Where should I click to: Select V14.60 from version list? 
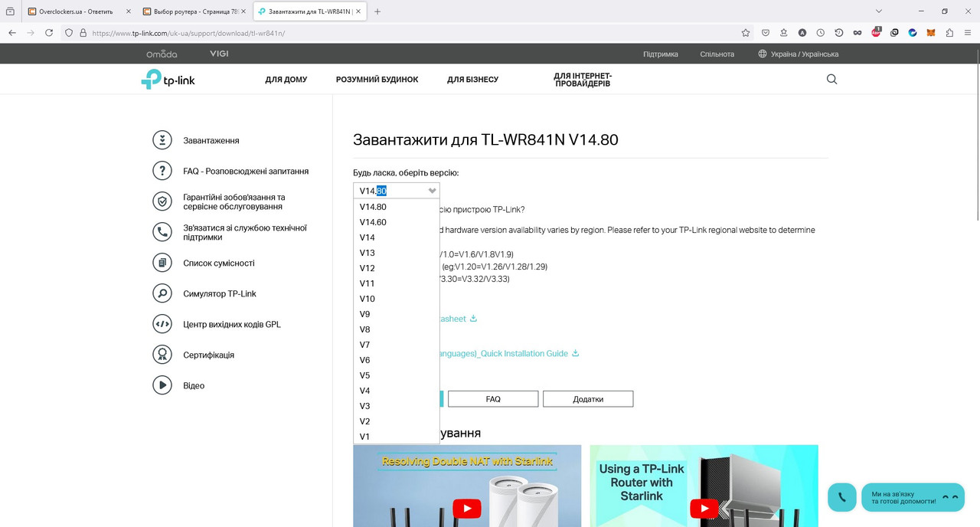point(397,222)
